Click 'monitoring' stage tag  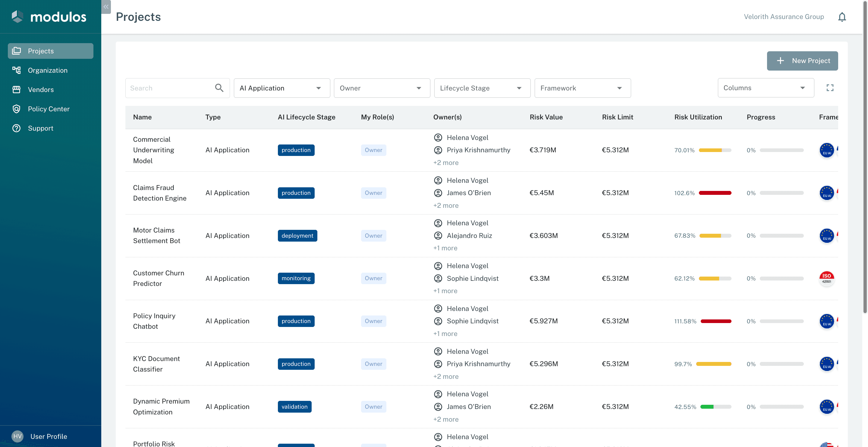296,278
